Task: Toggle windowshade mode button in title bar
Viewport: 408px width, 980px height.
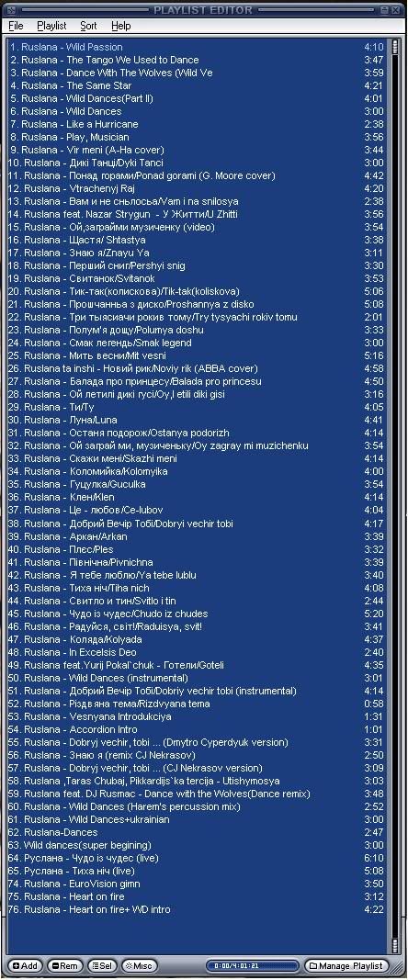Action: 385,10
